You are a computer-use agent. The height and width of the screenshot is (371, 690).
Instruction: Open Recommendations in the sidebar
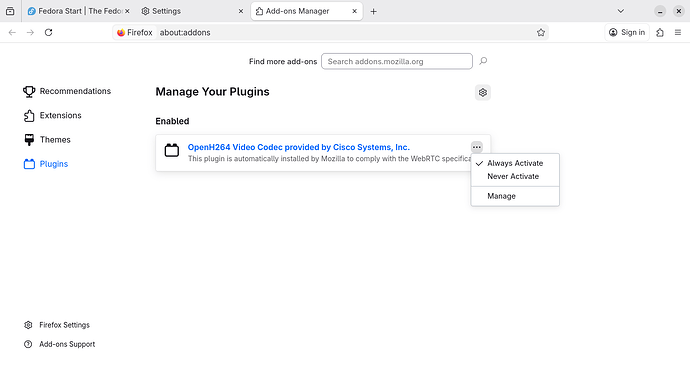pyautogui.click(x=67, y=91)
